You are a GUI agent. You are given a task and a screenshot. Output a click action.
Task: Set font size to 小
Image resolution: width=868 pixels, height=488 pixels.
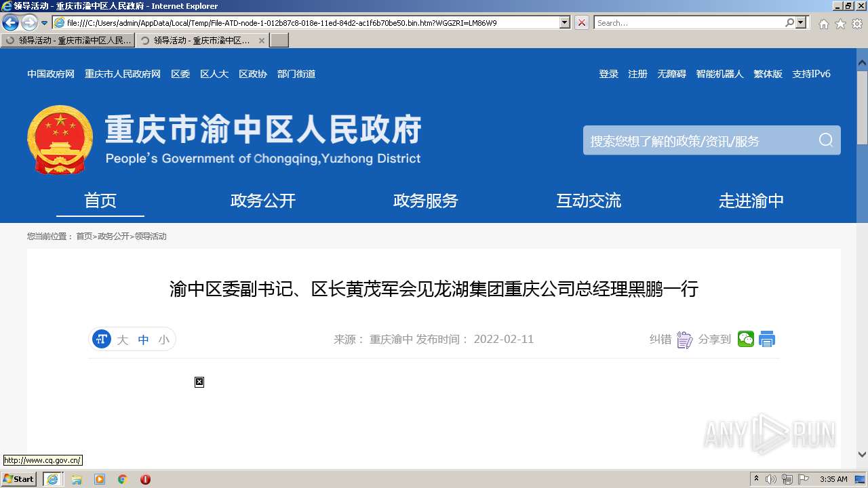click(x=163, y=340)
